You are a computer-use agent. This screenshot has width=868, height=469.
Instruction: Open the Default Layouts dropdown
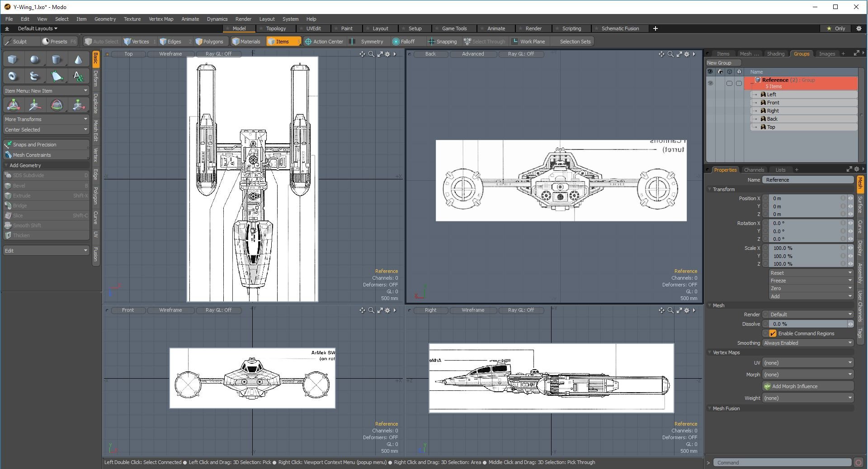pyautogui.click(x=38, y=28)
